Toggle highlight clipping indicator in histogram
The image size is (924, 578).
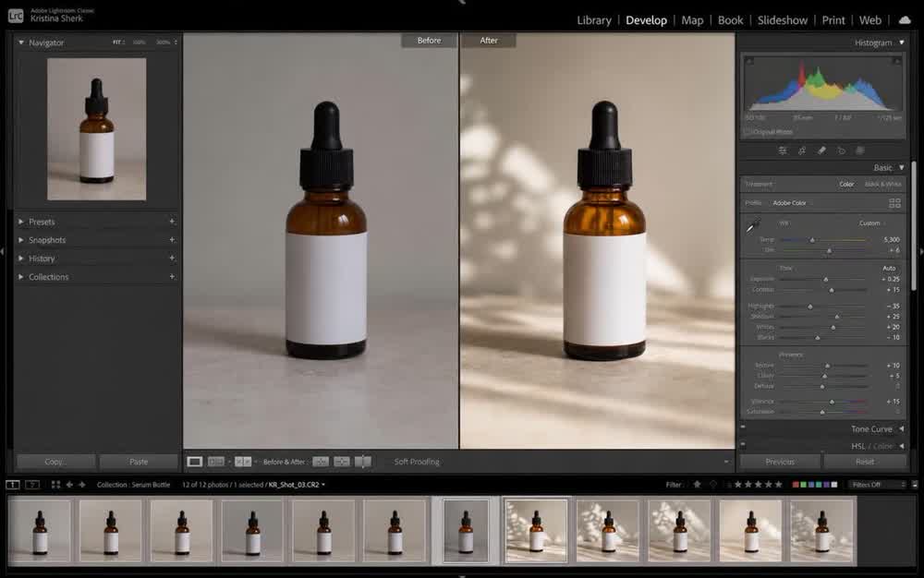point(897,61)
